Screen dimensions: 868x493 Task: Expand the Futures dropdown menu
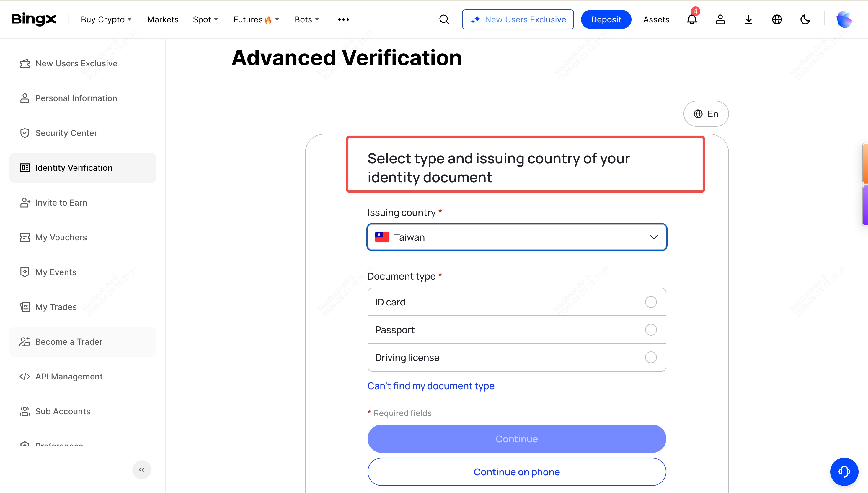click(x=256, y=20)
